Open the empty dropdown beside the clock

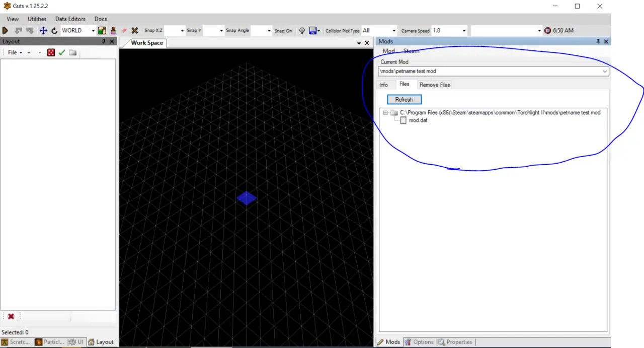coord(539,31)
